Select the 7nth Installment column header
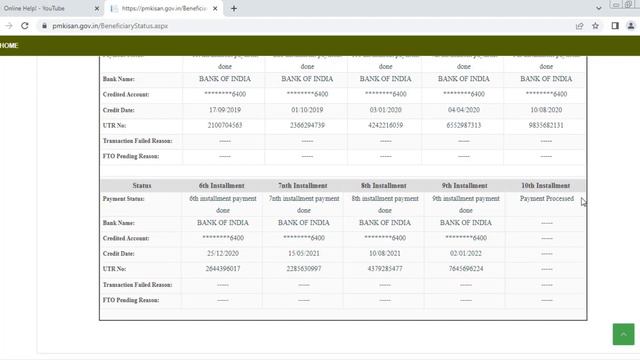Image resolution: width=640 pixels, height=360 pixels. (303, 186)
